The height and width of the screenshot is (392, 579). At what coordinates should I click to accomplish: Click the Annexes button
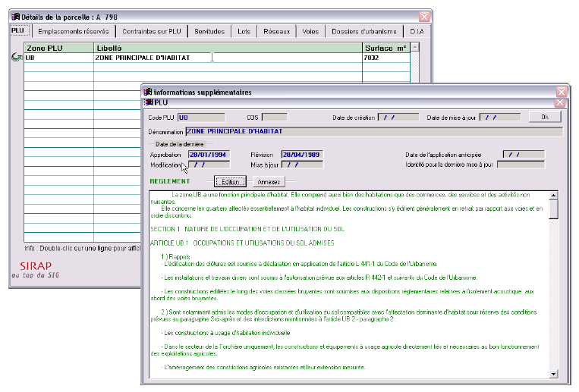pos(269,182)
